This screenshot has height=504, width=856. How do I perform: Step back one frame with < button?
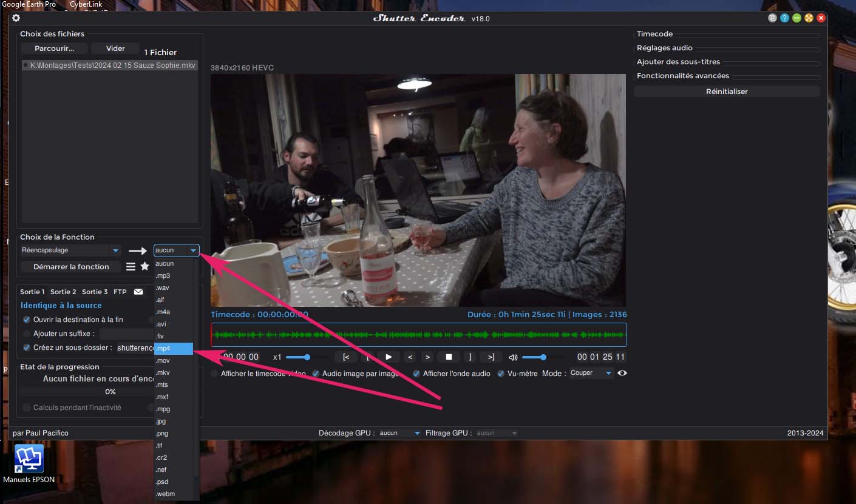point(410,357)
